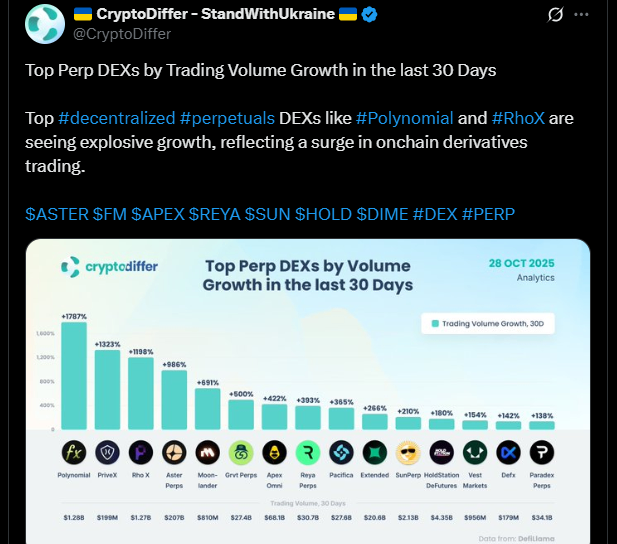Screen dimensions: 617x544
Task: Click the $ASTER cashtag
Action: click(55, 215)
